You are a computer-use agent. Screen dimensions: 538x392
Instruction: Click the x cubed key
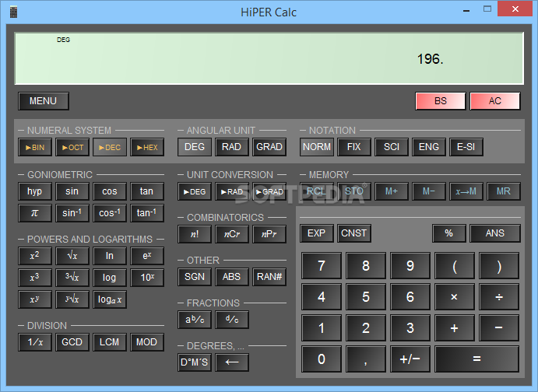coord(35,278)
